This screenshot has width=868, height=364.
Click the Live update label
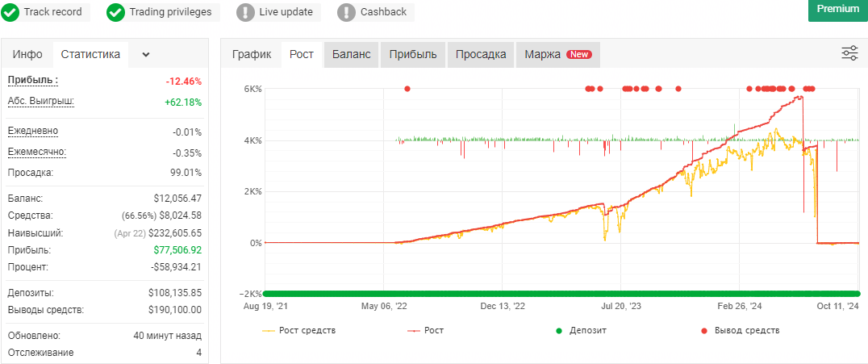[x=286, y=11]
